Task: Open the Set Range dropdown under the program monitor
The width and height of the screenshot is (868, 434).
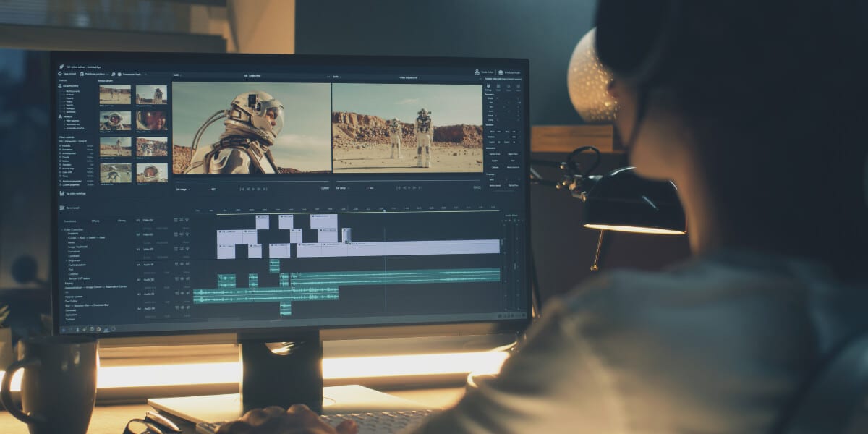Action: tap(340, 187)
